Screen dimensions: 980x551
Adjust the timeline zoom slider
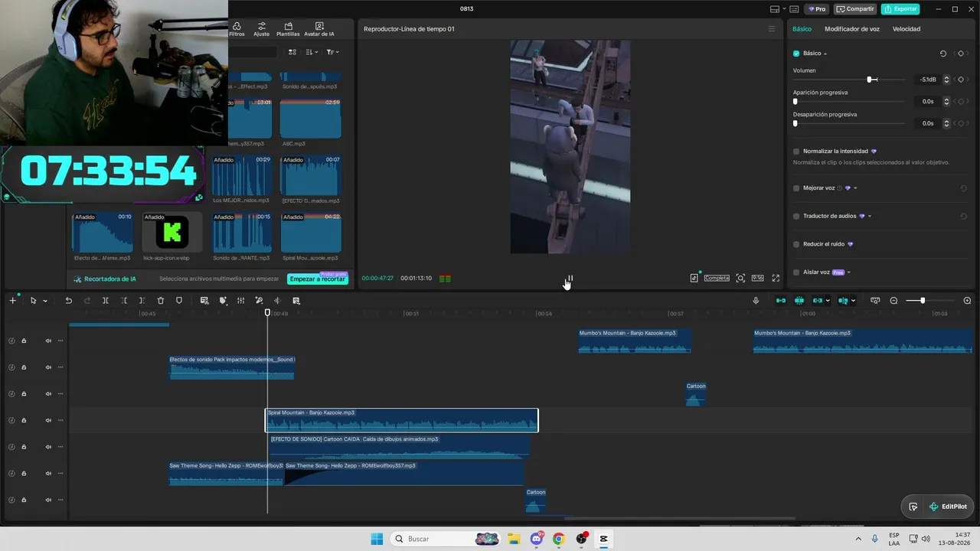(923, 301)
